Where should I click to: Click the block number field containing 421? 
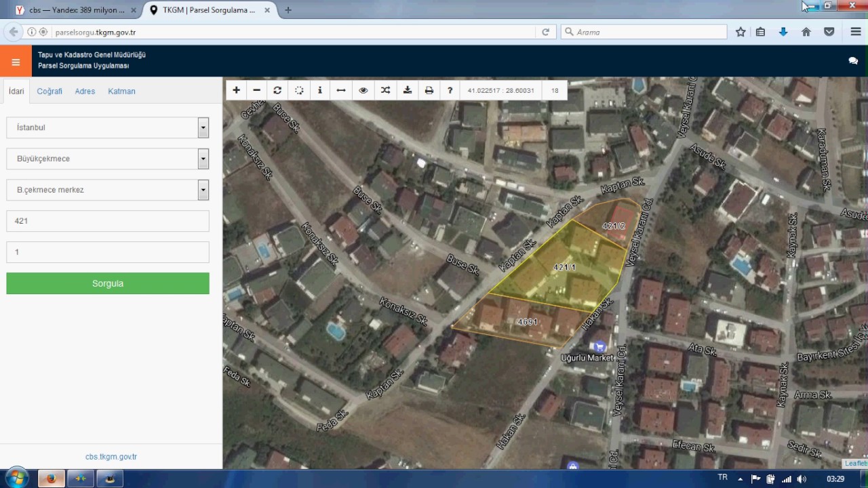click(x=108, y=221)
